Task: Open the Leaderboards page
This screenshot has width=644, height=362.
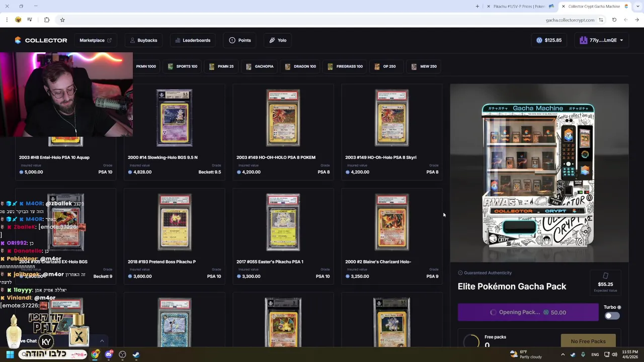Action: click(x=193, y=40)
